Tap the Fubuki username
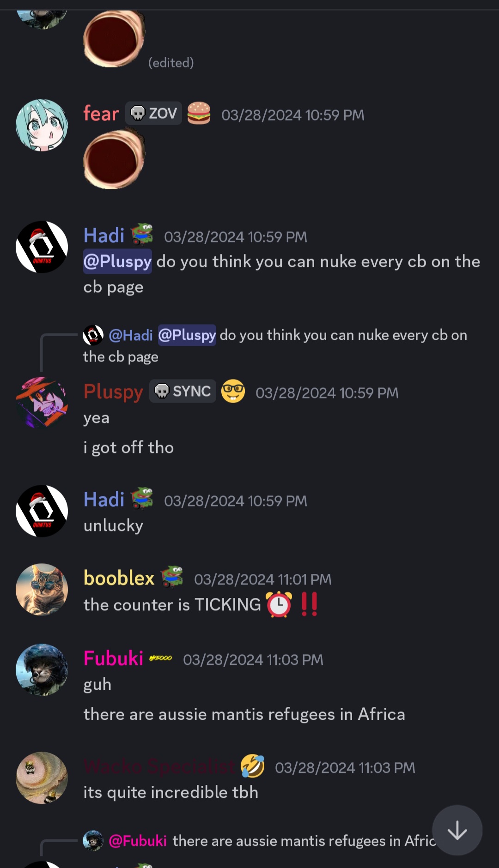This screenshot has height=868, width=499. (113, 658)
